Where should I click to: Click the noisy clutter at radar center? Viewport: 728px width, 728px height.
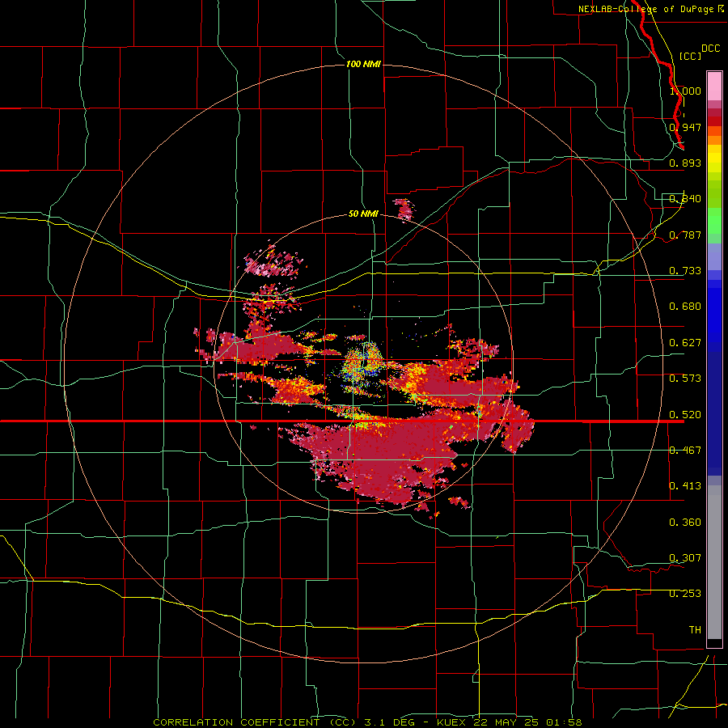363,362
